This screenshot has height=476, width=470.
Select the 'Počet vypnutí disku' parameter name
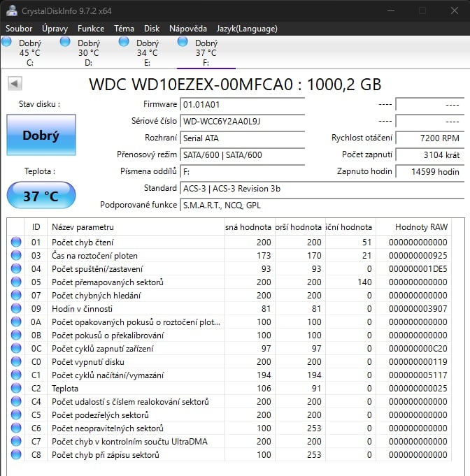(88, 362)
